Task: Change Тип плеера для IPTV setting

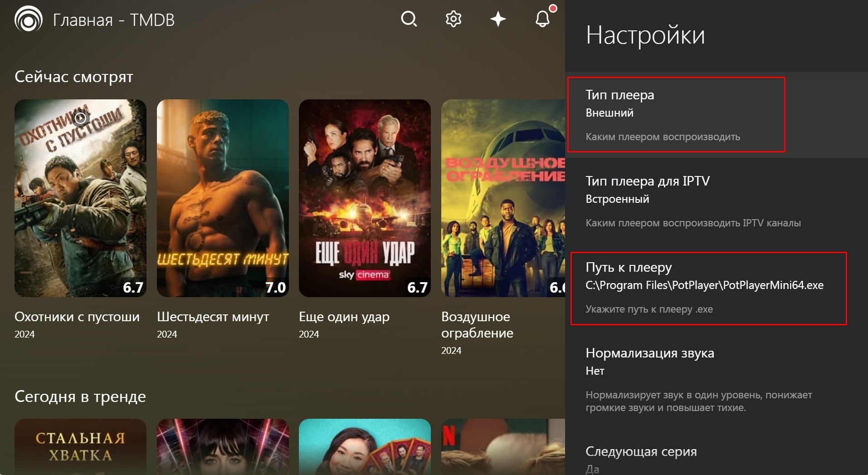Action: pos(717,201)
